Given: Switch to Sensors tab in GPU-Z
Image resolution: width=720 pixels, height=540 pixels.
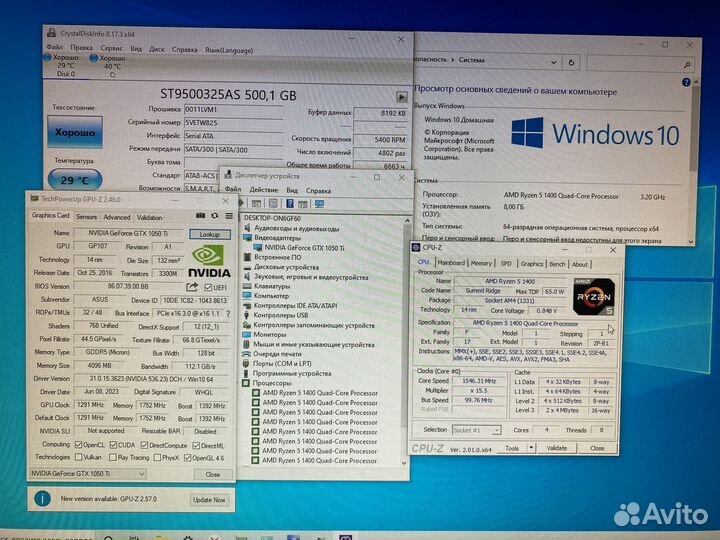Looking at the screenshot, I should (86, 217).
